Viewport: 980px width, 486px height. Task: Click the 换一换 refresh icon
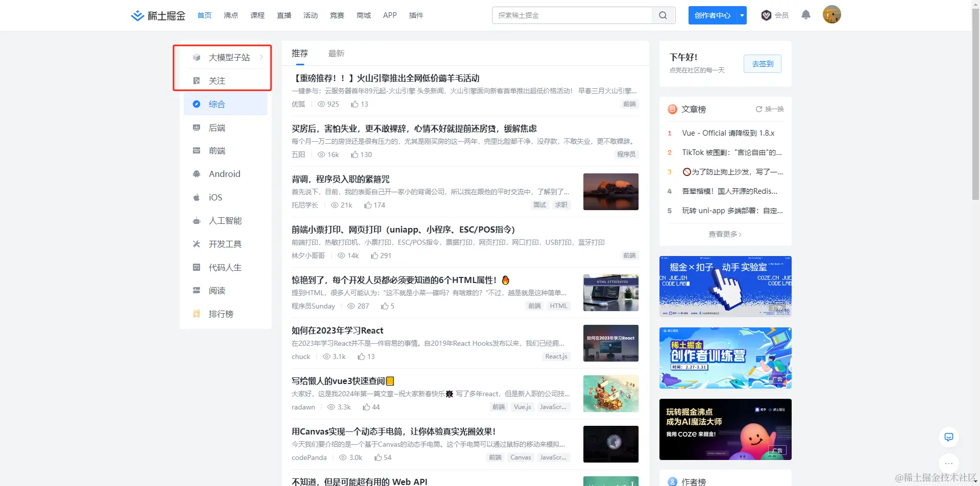[759, 109]
